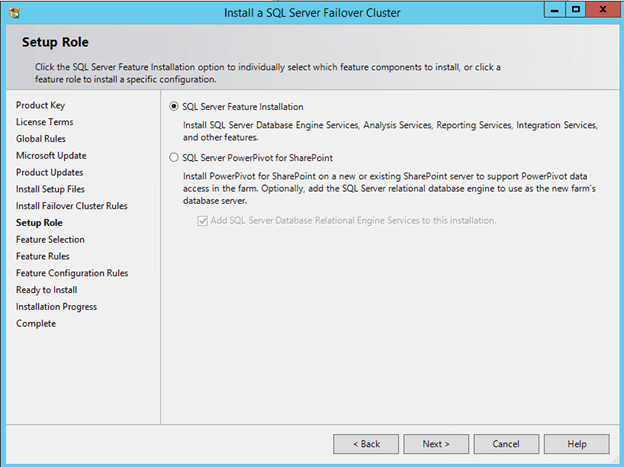The image size is (624, 467).
Task: Select Feature Selection in sidebar
Action: pyautogui.click(x=50, y=240)
